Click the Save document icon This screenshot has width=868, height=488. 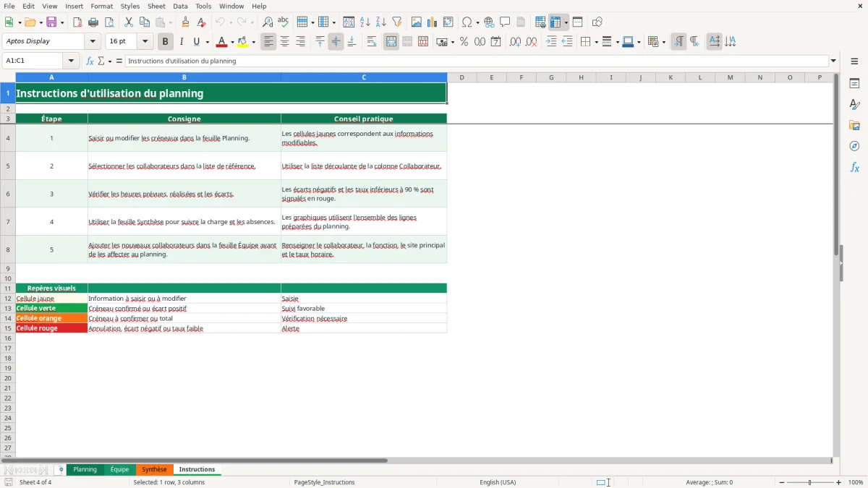point(51,22)
